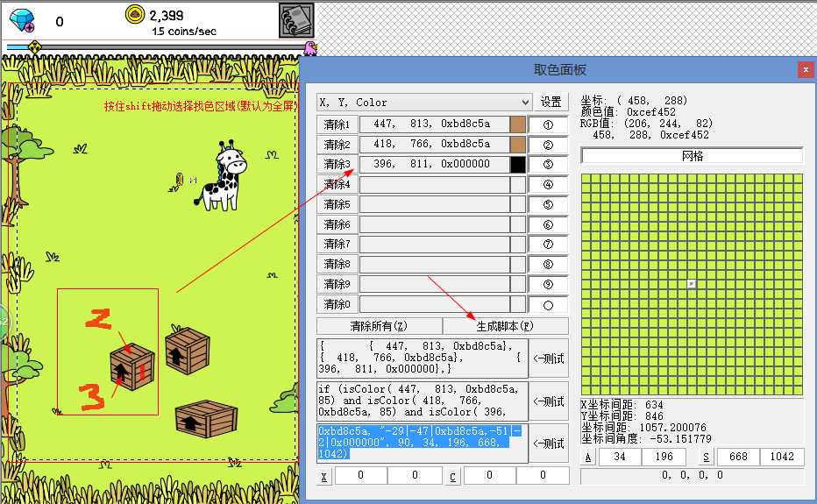Screen dimensions: 817x504
Task: Click the brown color swatch in row 1
Action: coord(518,124)
